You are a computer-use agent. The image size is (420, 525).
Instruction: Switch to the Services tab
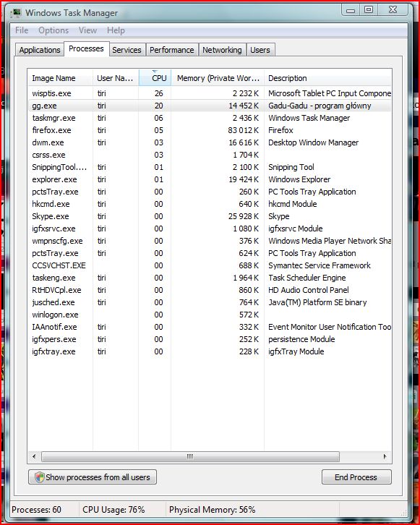pyautogui.click(x=127, y=50)
